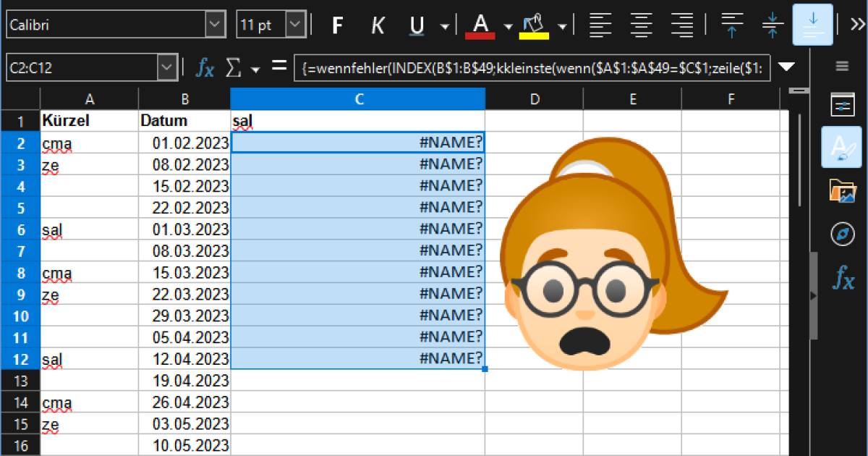
Task: Click the equals Formula button
Action: tap(279, 67)
